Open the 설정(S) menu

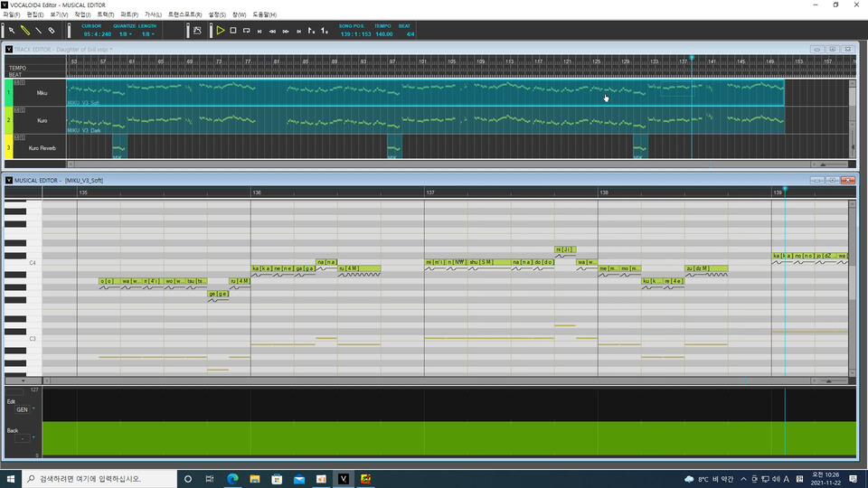click(217, 15)
